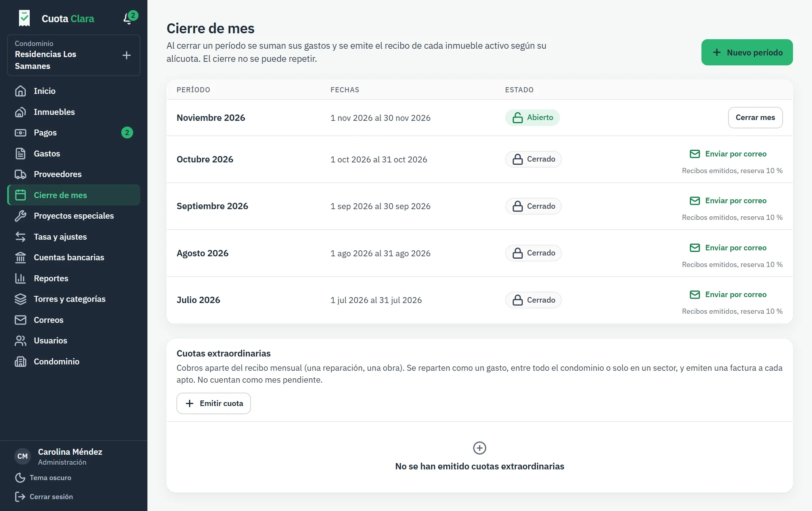The width and height of the screenshot is (812, 511).
Task: Click the Inicio home icon
Action: pos(21,91)
